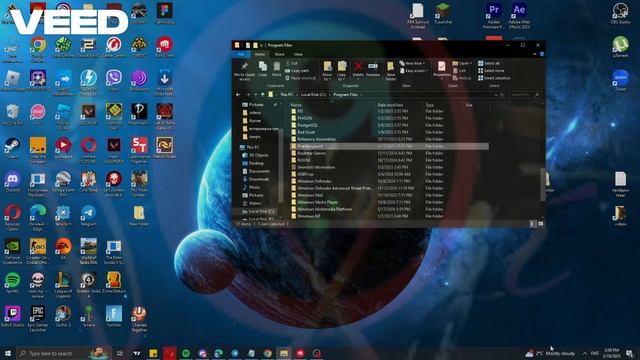The width and height of the screenshot is (640, 360).
Task: Click the Google Chrome desktop icon
Action: click(38, 48)
